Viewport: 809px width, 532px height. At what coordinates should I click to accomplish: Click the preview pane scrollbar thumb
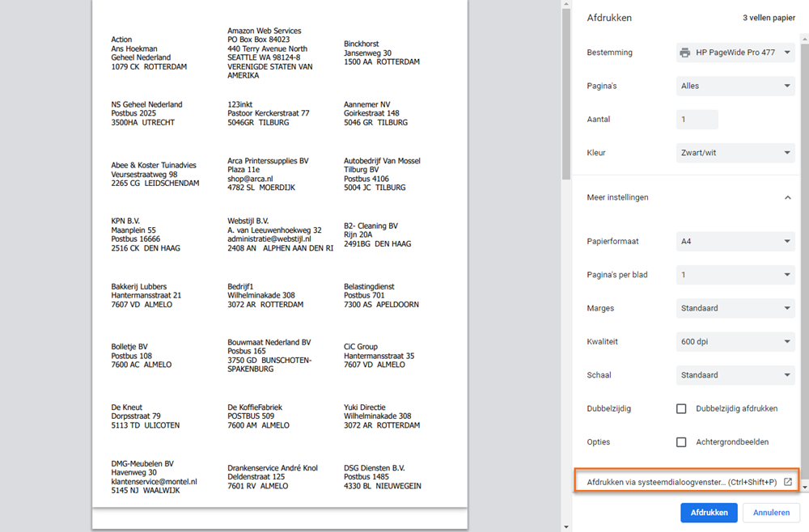[566, 95]
